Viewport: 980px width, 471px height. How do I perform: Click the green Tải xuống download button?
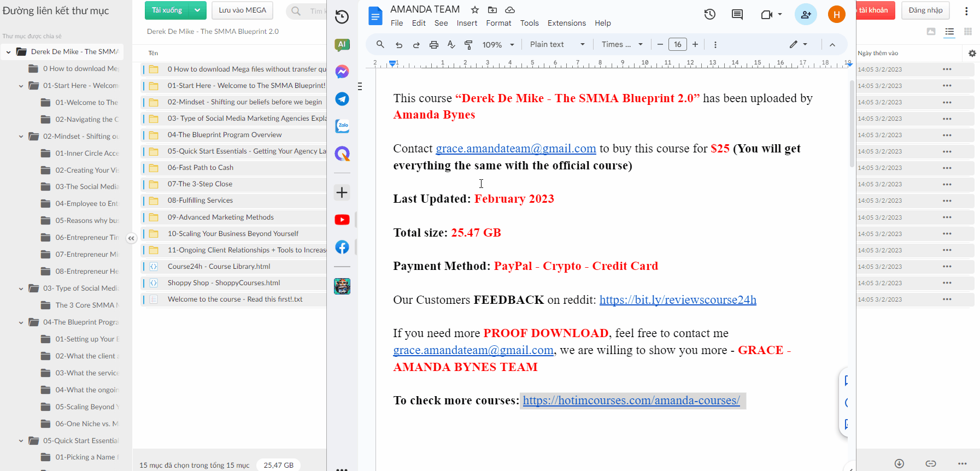[167, 10]
